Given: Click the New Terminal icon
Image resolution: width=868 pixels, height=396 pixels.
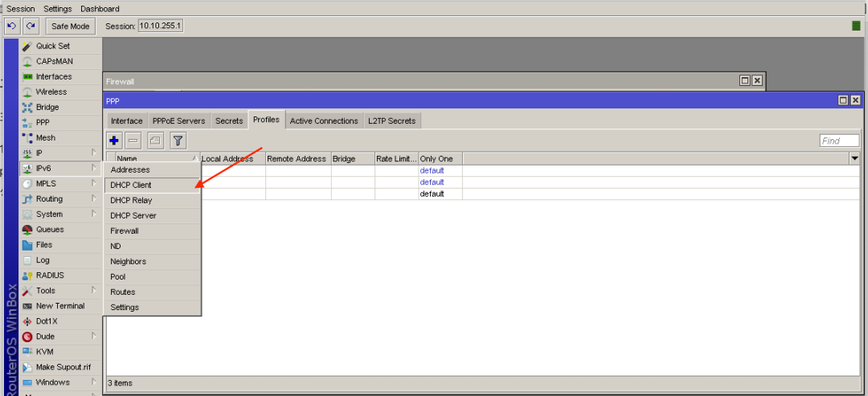Looking at the screenshot, I should click(x=27, y=306).
